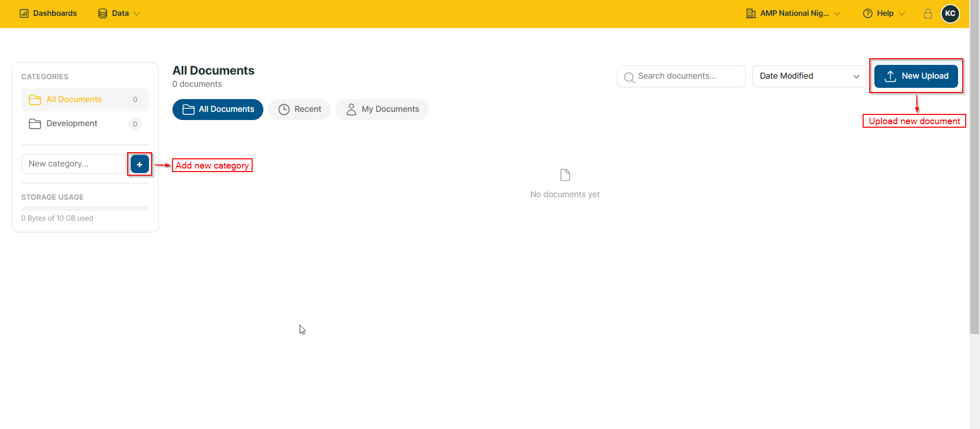This screenshot has height=429, width=980.
Task: Open the KC user avatar menu
Action: pos(950,13)
